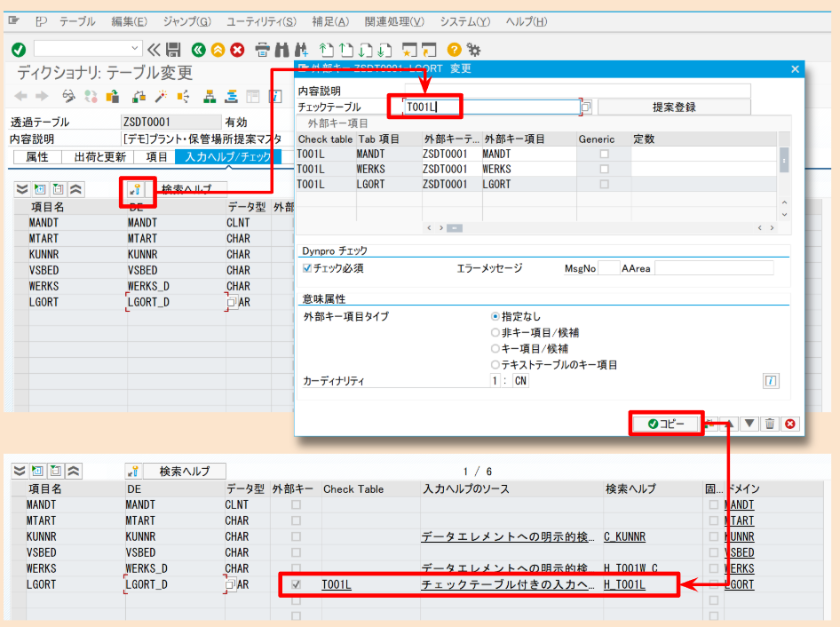
Task: Toggle the チェック必須 checkbox
Action: tap(305, 267)
